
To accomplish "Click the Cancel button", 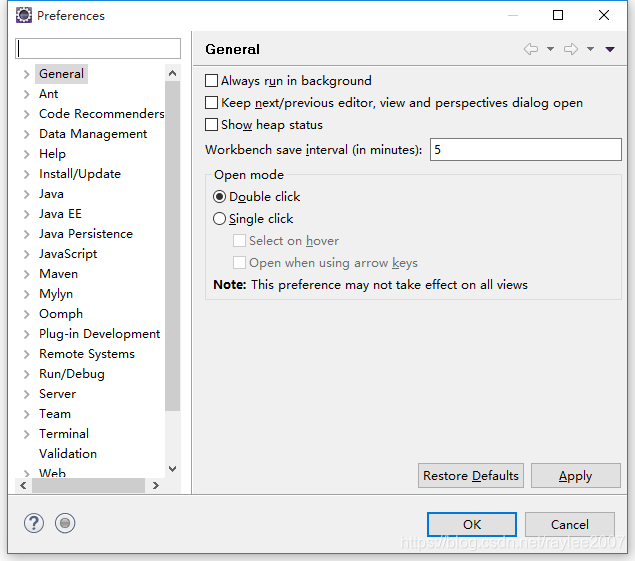I will tap(569, 525).
